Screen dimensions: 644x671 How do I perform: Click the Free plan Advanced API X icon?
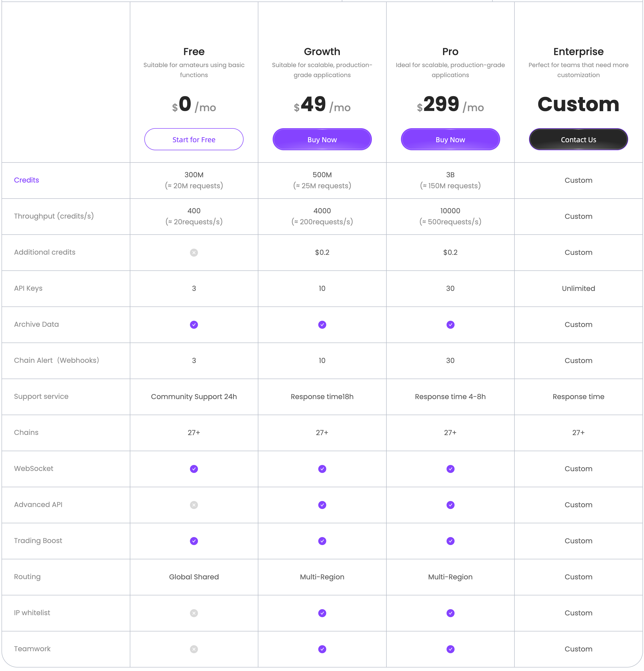coord(194,505)
